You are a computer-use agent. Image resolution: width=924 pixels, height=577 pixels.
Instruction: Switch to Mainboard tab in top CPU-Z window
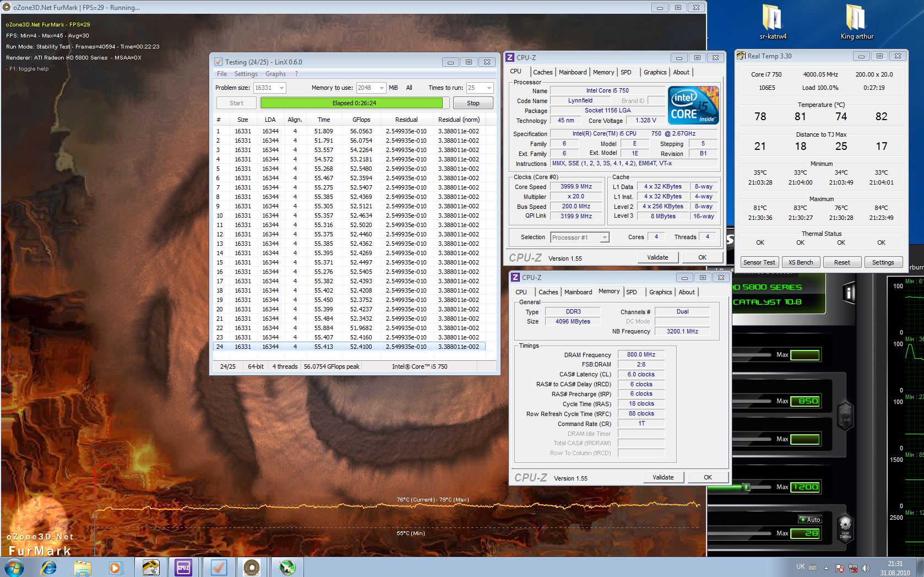click(573, 72)
